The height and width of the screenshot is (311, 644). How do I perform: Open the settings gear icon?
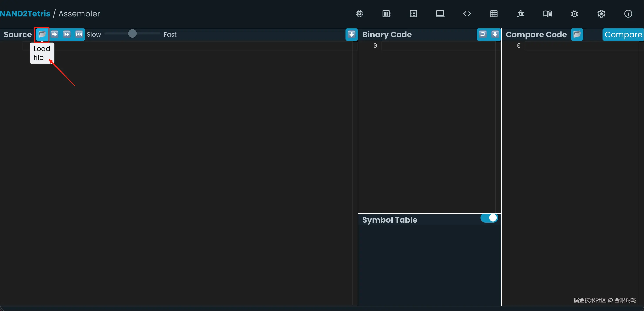point(601,14)
